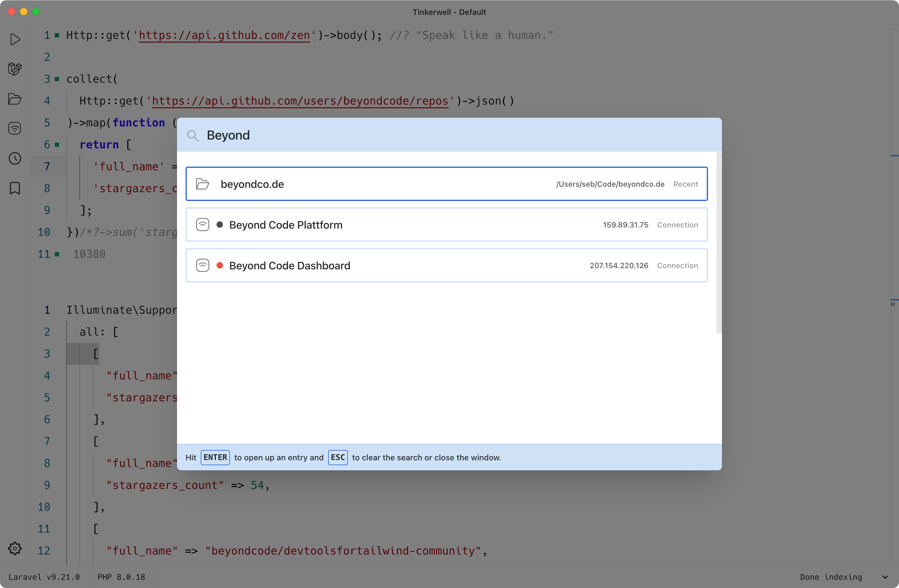
Task: Click the connection icon of Beyond Code Dashboard
Action: point(203,265)
